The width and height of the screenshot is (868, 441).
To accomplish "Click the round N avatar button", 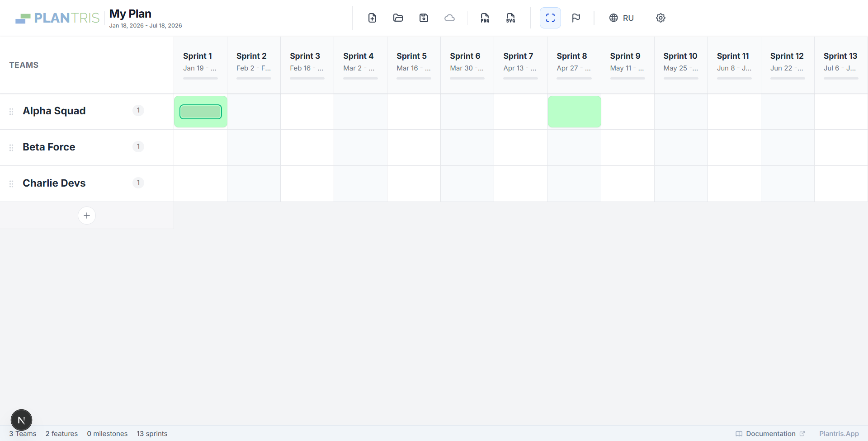I will pos(21,420).
